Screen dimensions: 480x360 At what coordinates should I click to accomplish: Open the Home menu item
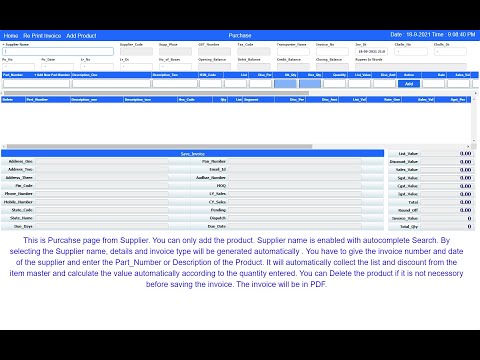(11, 36)
